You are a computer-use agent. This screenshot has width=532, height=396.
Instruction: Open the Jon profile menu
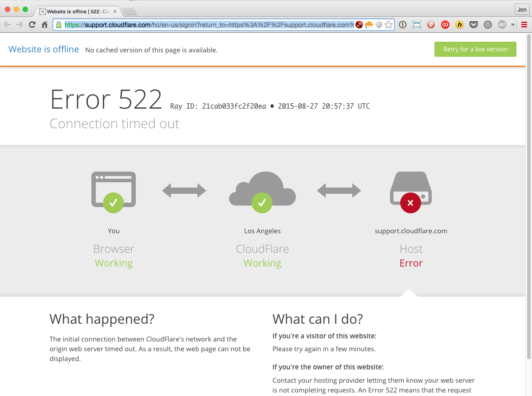[x=522, y=9]
